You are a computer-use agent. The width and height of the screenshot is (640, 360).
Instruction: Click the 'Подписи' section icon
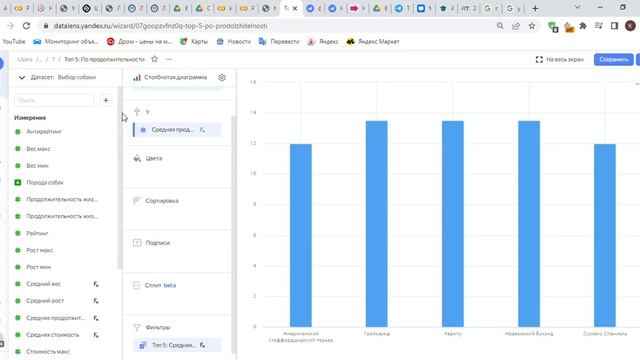click(x=137, y=243)
